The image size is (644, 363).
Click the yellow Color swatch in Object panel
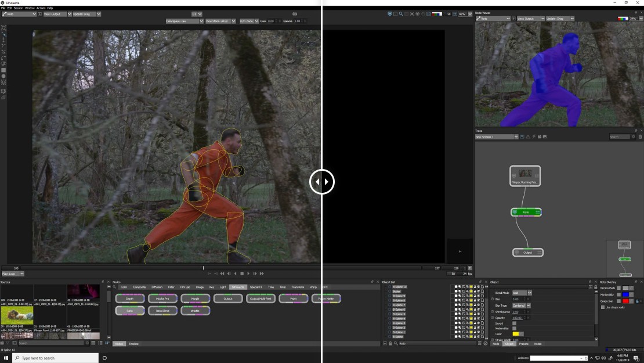pos(516,334)
